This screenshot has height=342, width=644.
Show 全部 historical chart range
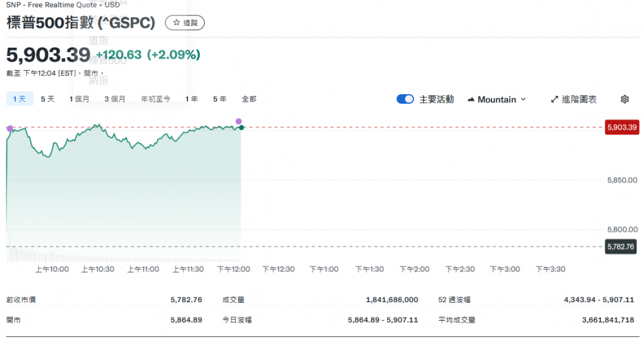click(249, 99)
